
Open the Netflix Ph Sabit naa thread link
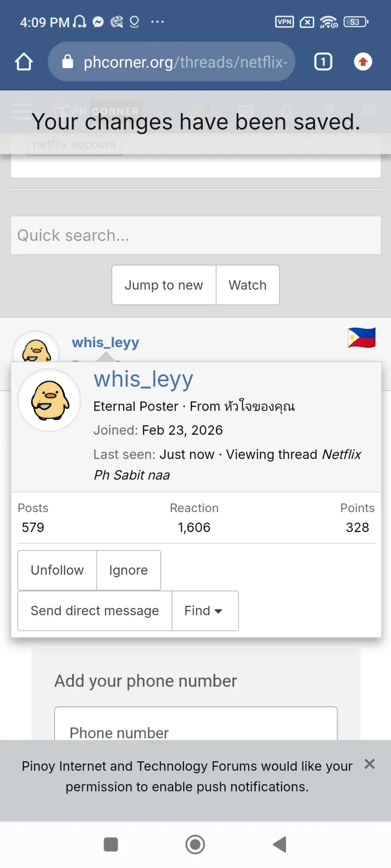(227, 464)
